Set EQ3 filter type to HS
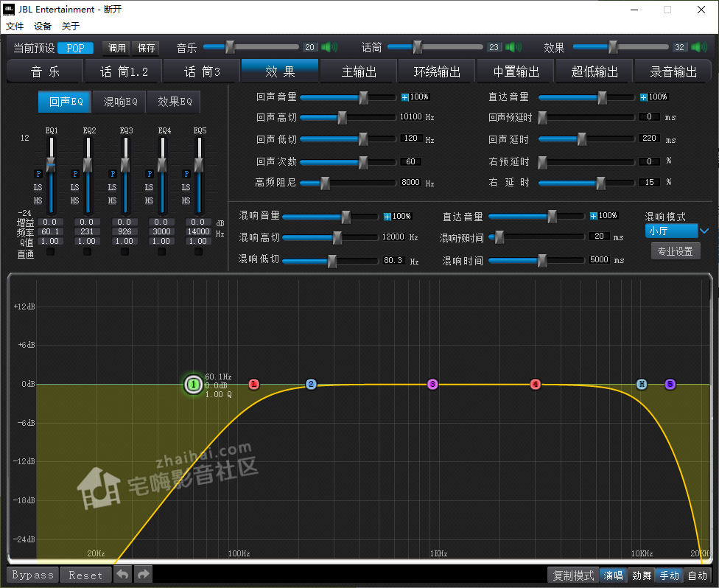This screenshot has width=719, height=588. tap(112, 200)
